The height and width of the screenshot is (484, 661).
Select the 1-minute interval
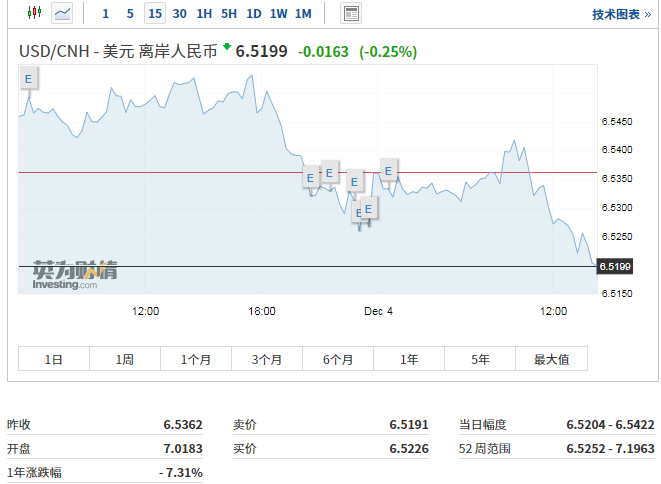(x=106, y=14)
